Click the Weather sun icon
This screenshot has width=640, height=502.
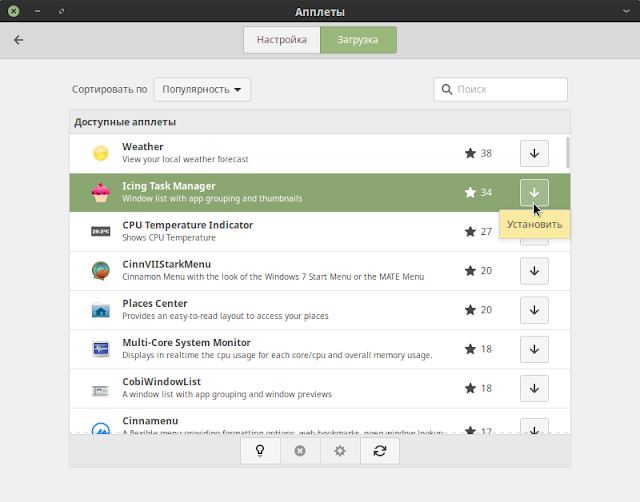[100, 153]
